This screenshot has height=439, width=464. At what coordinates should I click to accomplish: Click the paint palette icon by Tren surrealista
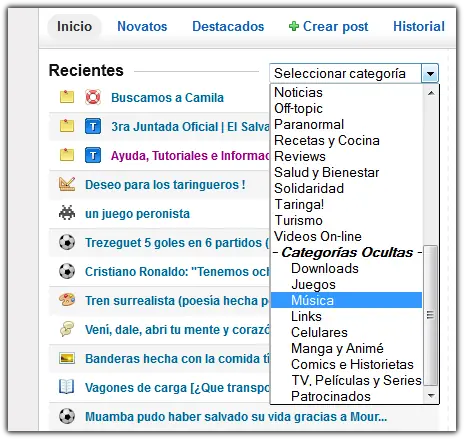67,300
